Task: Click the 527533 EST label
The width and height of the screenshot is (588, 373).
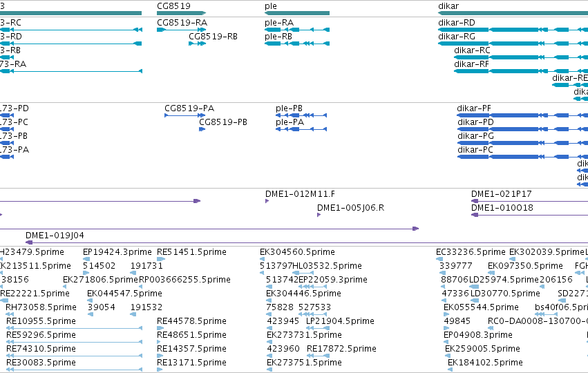Action: point(314,307)
